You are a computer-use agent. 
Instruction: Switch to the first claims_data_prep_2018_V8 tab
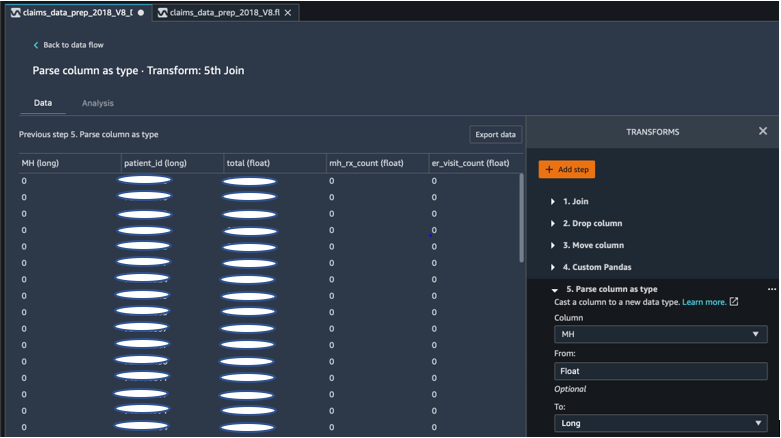tap(78, 13)
